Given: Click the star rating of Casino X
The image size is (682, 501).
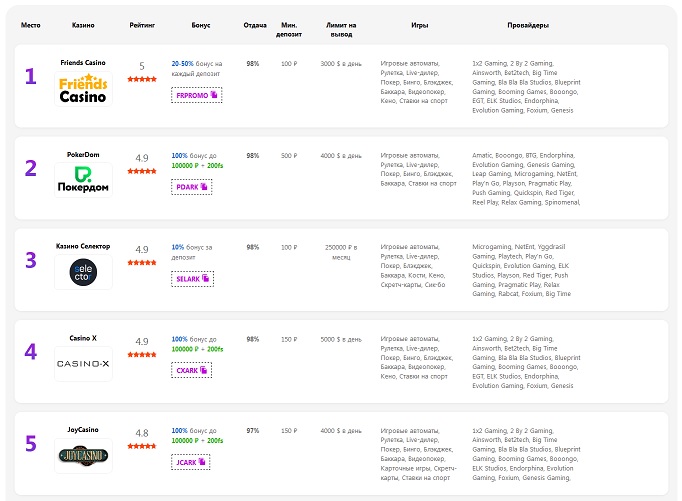Looking at the screenshot, I should click(142, 355).
